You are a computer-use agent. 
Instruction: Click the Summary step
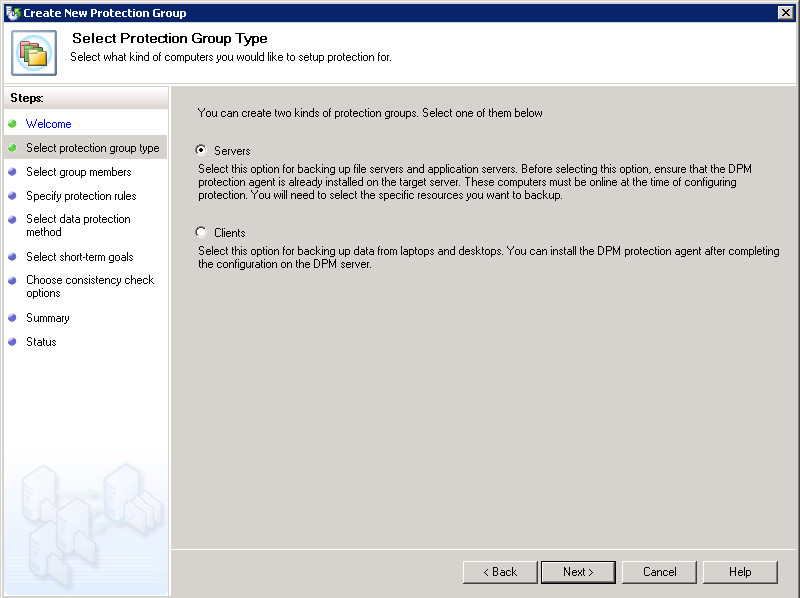47,318
